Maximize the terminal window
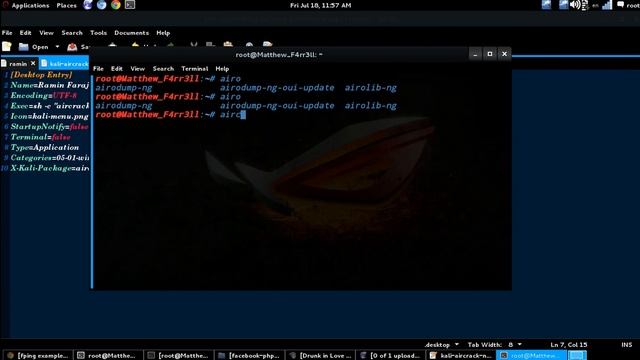This screenshot has height=360, width=640. pyautogui.click(x=490, y=54)
